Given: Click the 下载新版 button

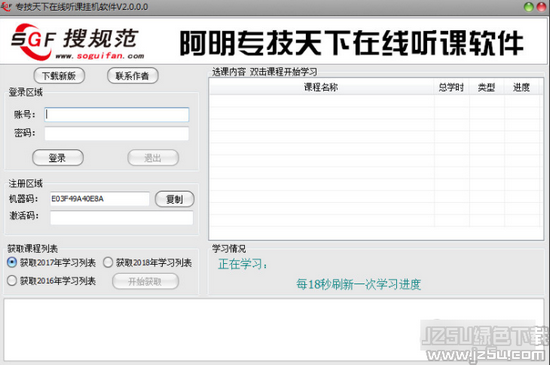Looking at the screenshot, I should click(59, 76).
